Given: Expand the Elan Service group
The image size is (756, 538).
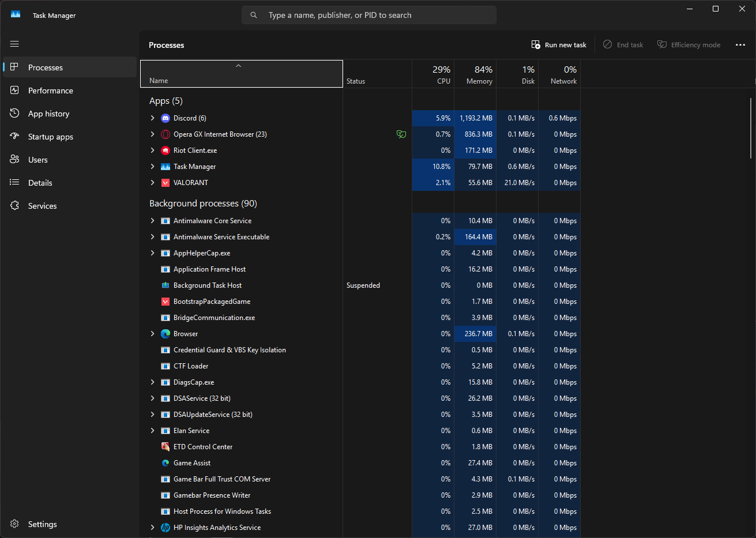Looking at the screenshot, I should click(152, 431).
